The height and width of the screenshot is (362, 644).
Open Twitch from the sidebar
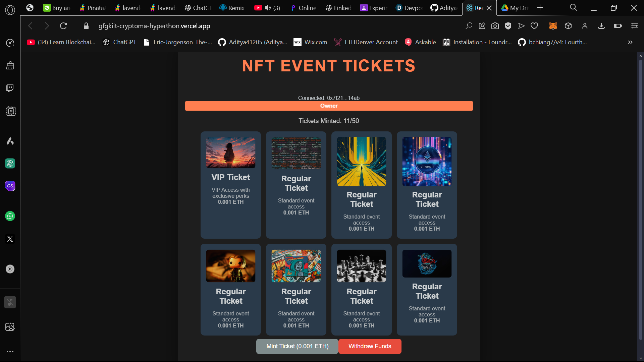(x=10, y=88)
